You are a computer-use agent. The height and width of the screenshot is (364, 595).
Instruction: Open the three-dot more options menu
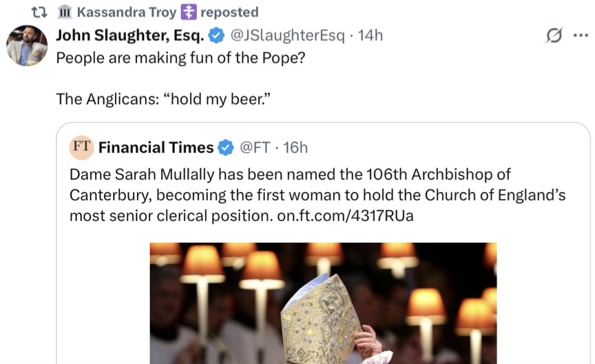click(581, 36)
